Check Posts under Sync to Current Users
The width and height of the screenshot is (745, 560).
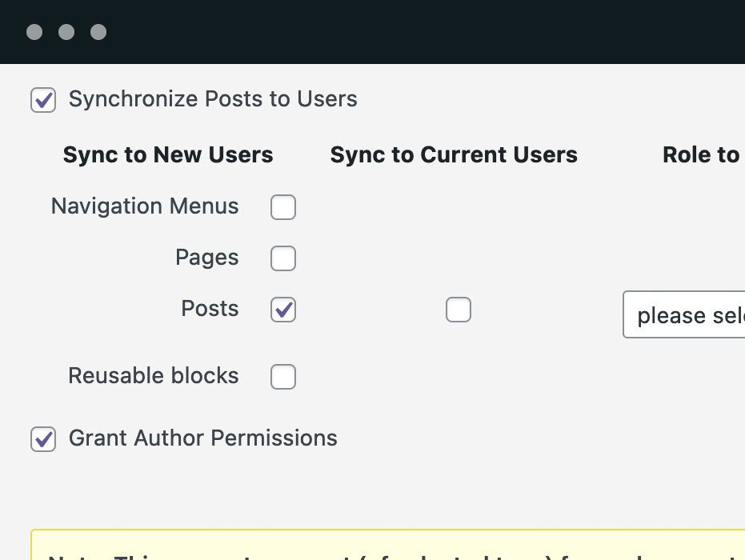pyautogui.click(x=459, y=310)
